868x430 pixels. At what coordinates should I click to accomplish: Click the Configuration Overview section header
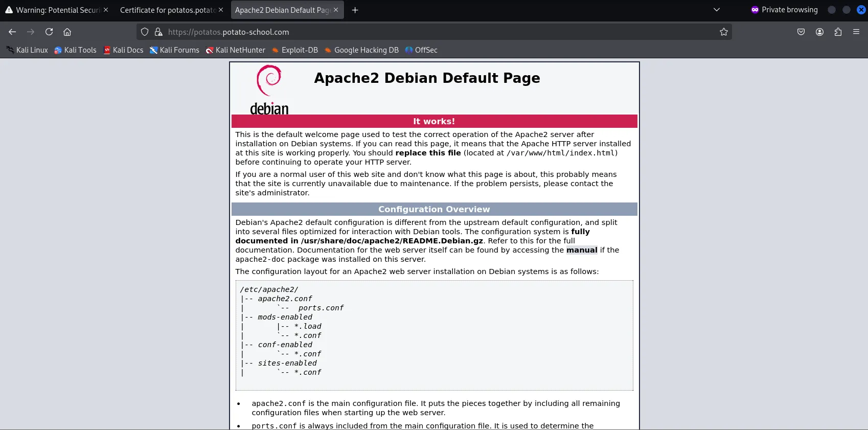434,209
